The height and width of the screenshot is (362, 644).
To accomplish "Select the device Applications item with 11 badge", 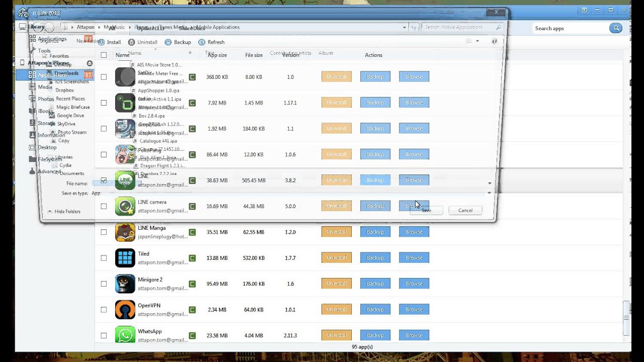I will 55,75.
